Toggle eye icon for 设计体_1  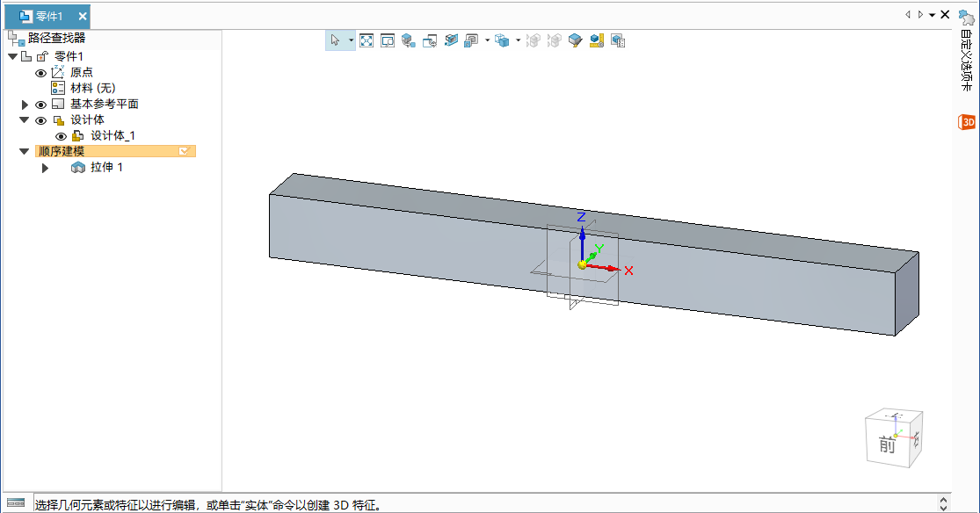(x=61, y=136)
